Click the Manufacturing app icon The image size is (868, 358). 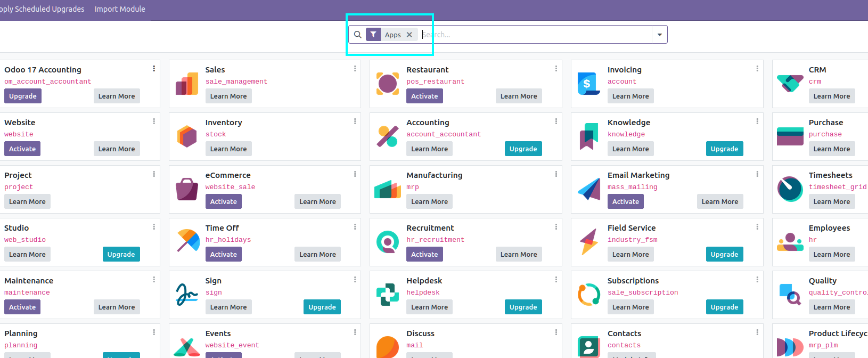click(388, 189)
